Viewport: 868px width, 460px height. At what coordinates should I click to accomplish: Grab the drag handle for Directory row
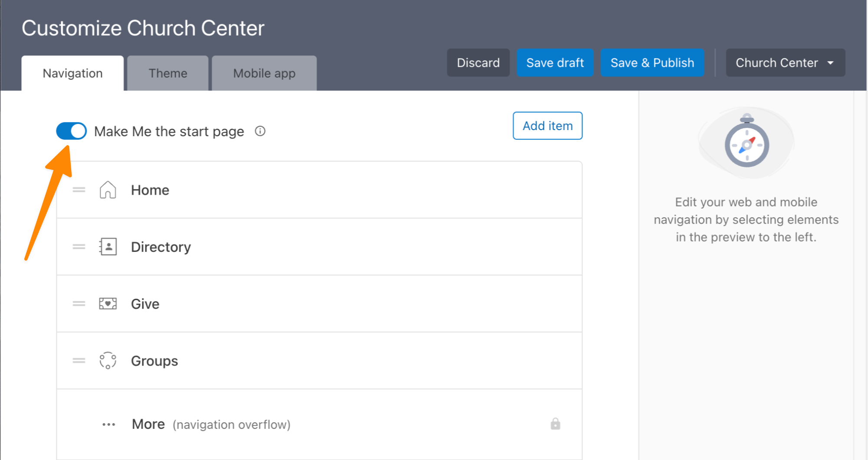(79, 247)
